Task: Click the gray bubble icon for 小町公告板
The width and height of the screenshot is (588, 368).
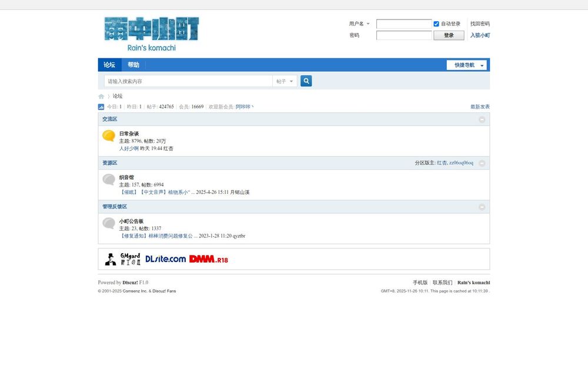Action: [109, 223]
